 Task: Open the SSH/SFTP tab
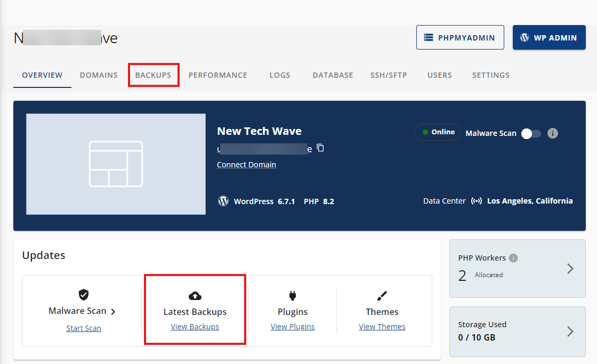coord(389,75)
